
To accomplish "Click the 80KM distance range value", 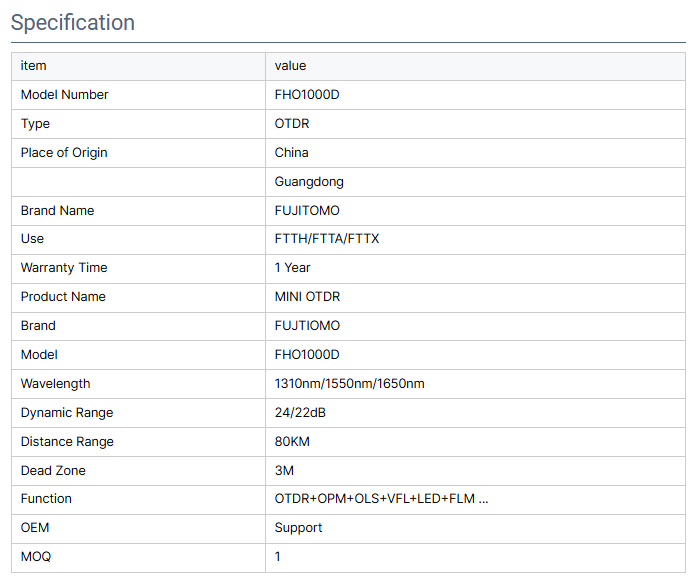I will (292, 441).
